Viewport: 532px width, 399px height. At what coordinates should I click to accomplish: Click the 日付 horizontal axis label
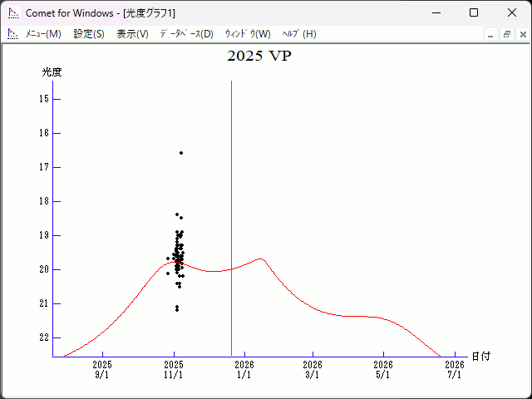pyautogui.click(x=480, y=356)
